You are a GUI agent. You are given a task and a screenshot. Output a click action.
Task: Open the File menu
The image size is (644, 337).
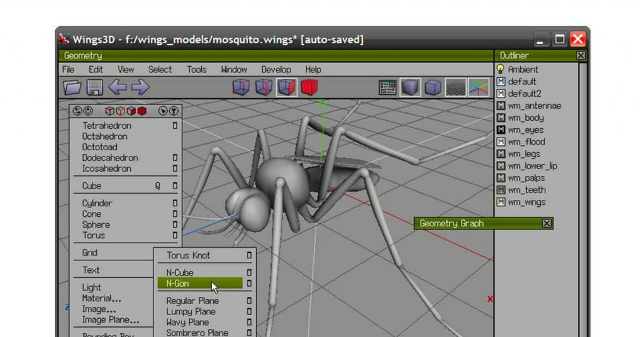(x=68, y=69)
